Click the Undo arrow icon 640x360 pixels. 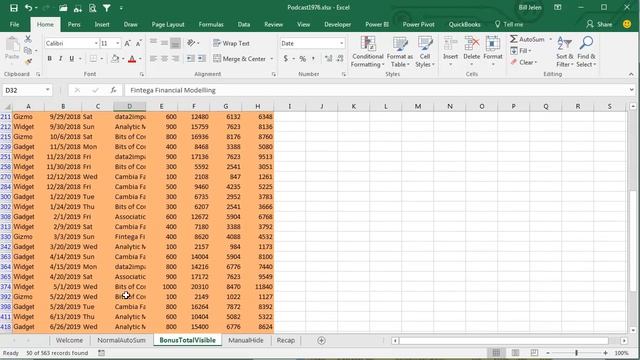pos(28,8)
